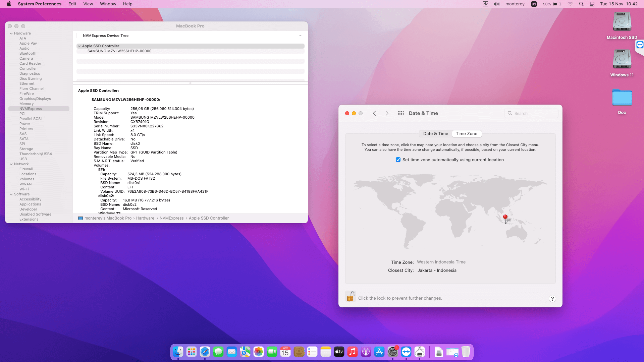
Task: Open Music from the Dock
Action: pos(353,352)
